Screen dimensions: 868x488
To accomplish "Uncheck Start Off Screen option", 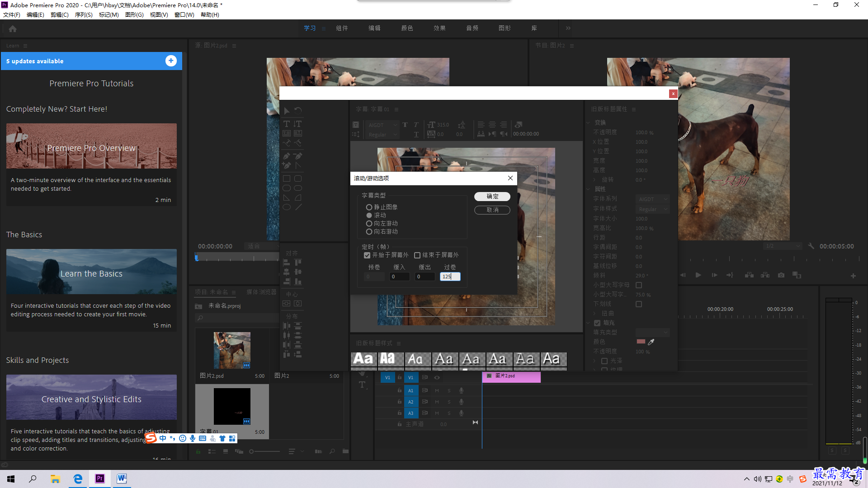I will (x=367, y=255).
